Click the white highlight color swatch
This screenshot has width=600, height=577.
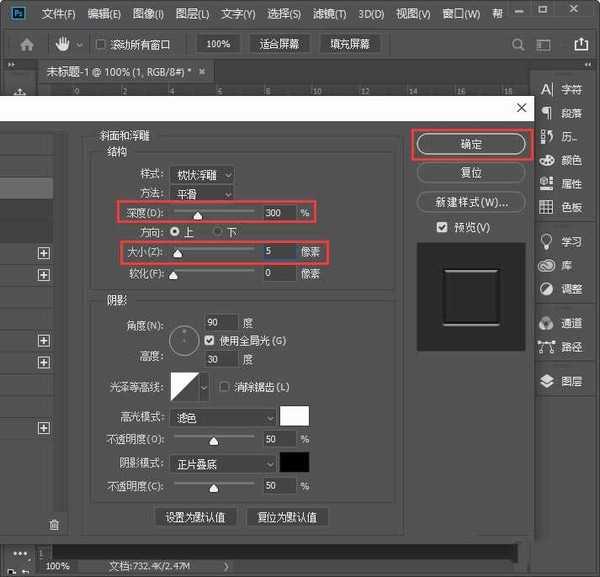click(295, 416)
